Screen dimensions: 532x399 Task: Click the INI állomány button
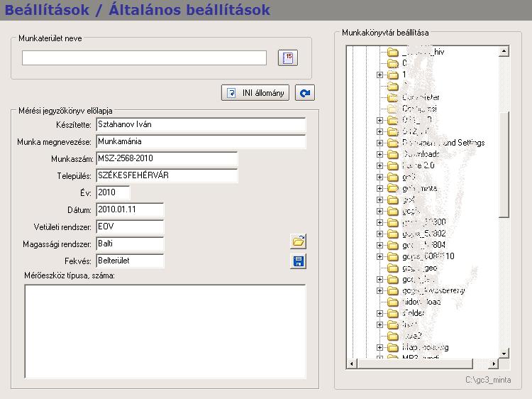click(255, 93)
